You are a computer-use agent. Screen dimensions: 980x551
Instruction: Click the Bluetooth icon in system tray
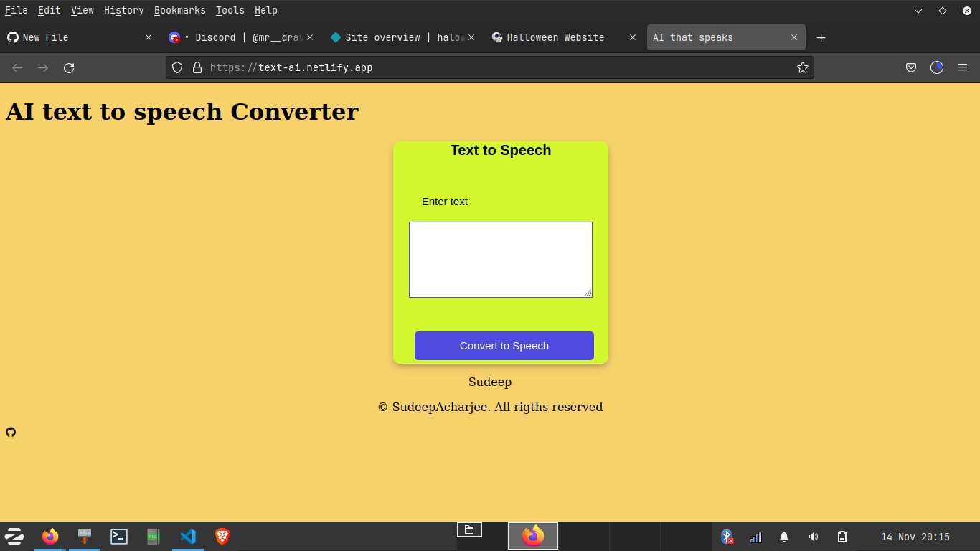tap(727, 536)
